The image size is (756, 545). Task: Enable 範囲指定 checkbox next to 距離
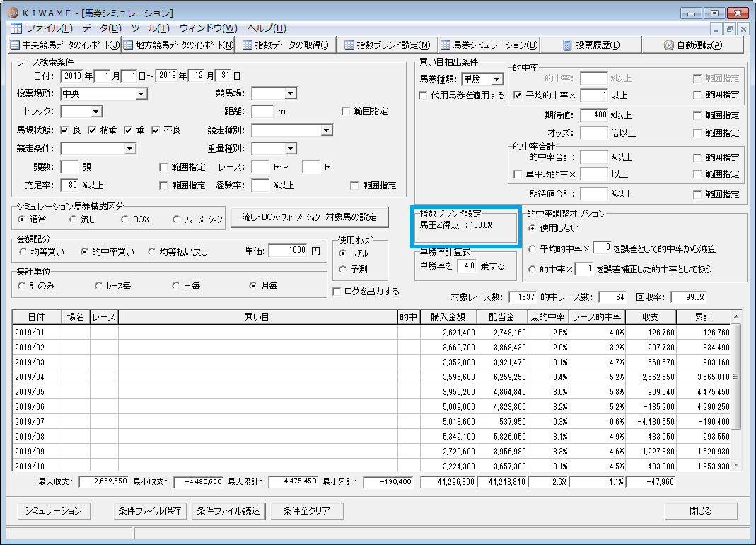pyautogui.click(x=345, y=112)
